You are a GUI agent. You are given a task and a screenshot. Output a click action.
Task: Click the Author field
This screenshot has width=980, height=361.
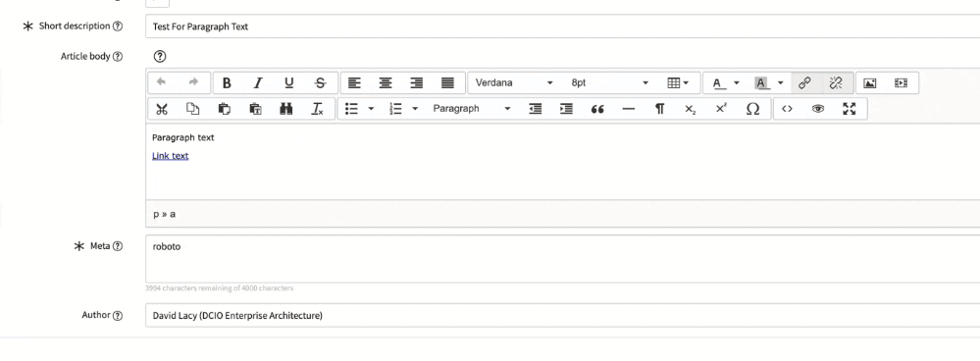point(562,316)
